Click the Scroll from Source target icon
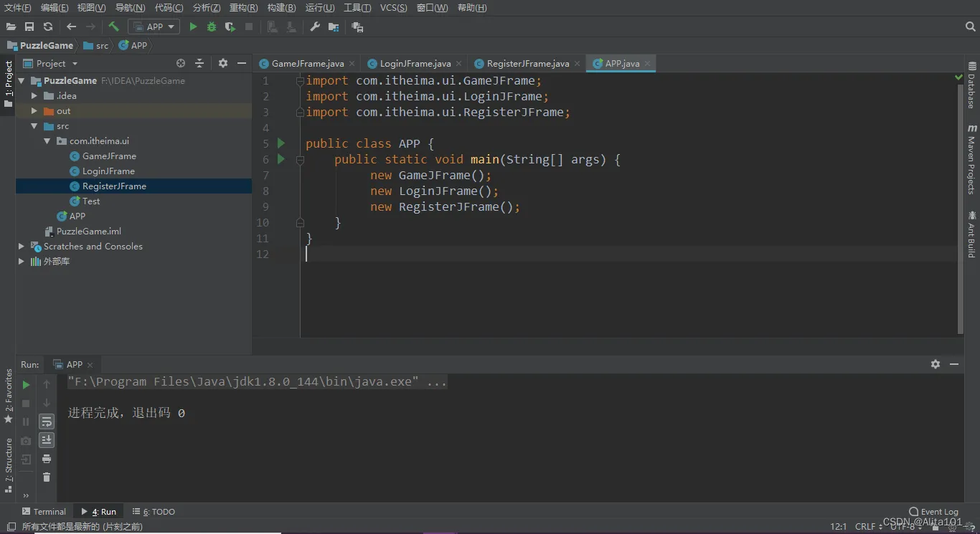980x534 pixels. 181,63
